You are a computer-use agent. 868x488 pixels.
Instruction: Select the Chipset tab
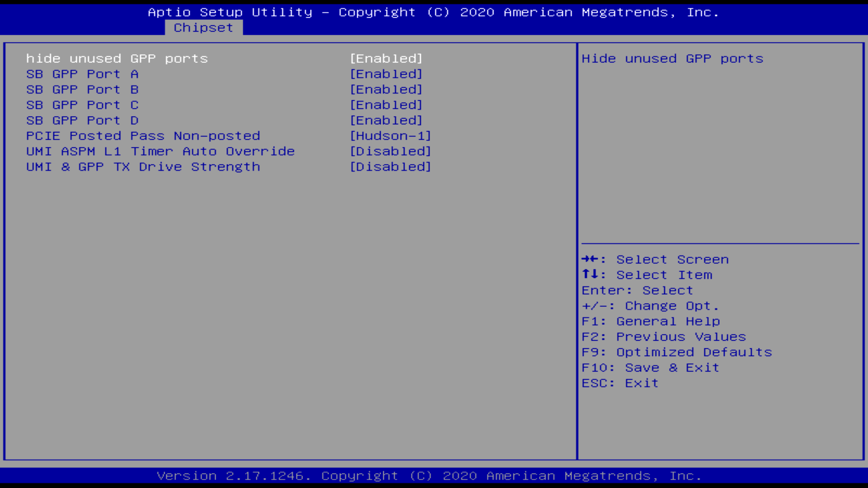tap(203, 28)
